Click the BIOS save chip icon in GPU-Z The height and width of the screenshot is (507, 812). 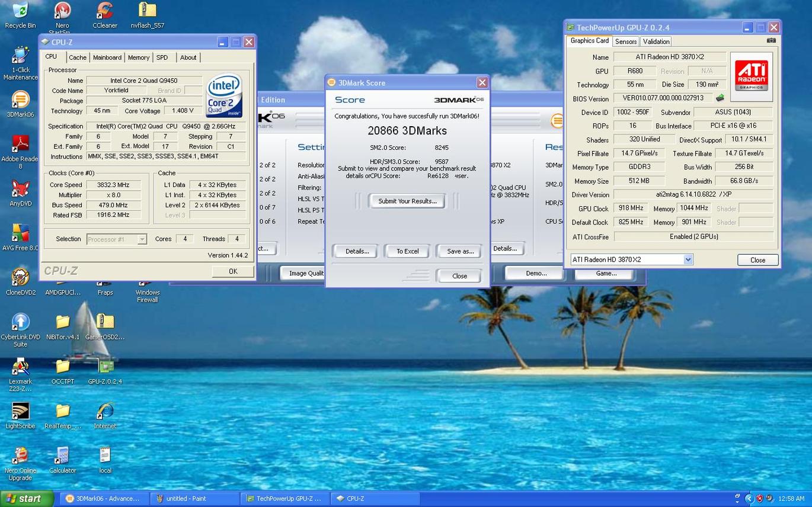720,98
